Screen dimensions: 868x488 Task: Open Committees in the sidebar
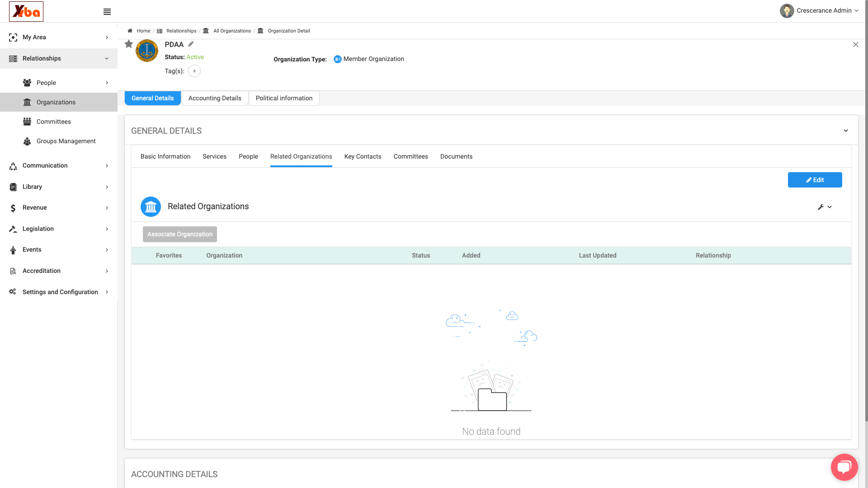tap(59, 122)
